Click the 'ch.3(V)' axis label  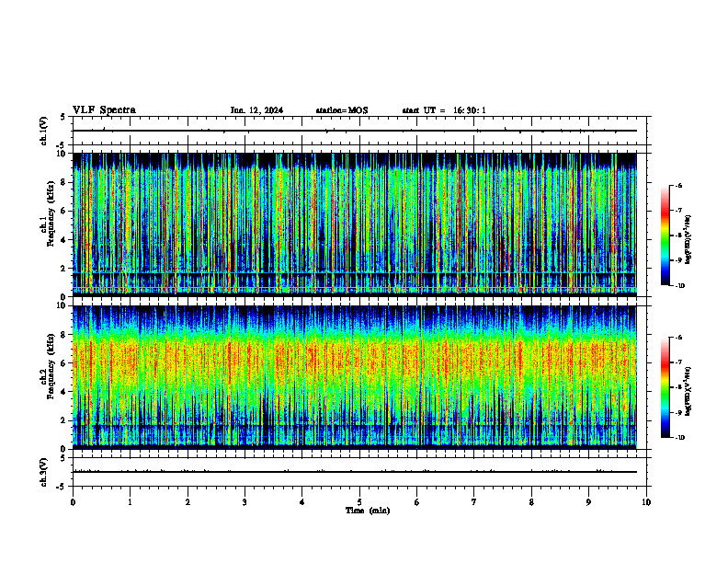(44, 472)
